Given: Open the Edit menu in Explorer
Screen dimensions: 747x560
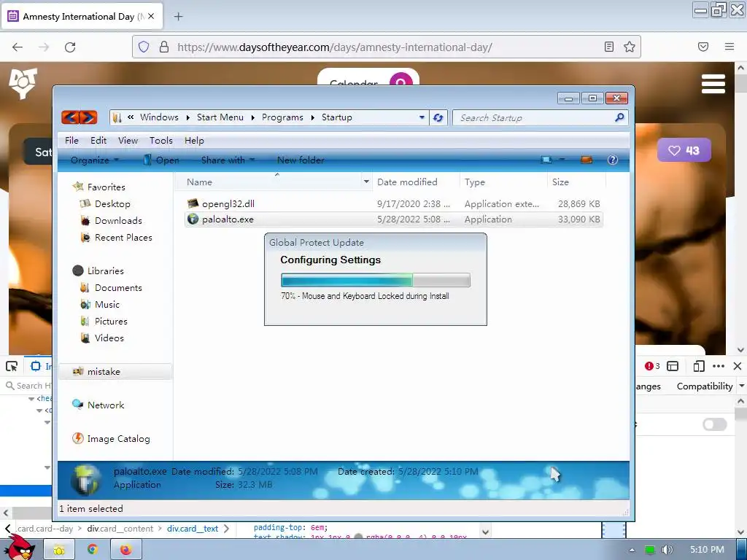Looking at the screenshot, I should (x=98, y=141).
